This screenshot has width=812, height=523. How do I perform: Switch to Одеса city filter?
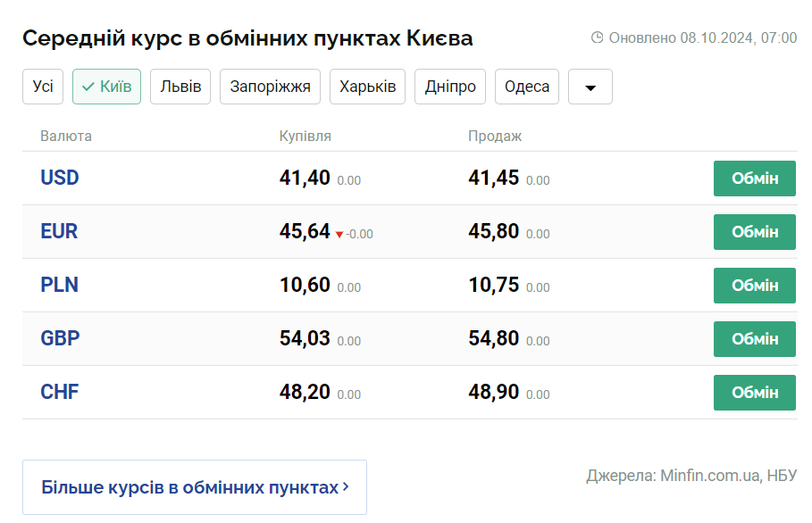point(527,87)
